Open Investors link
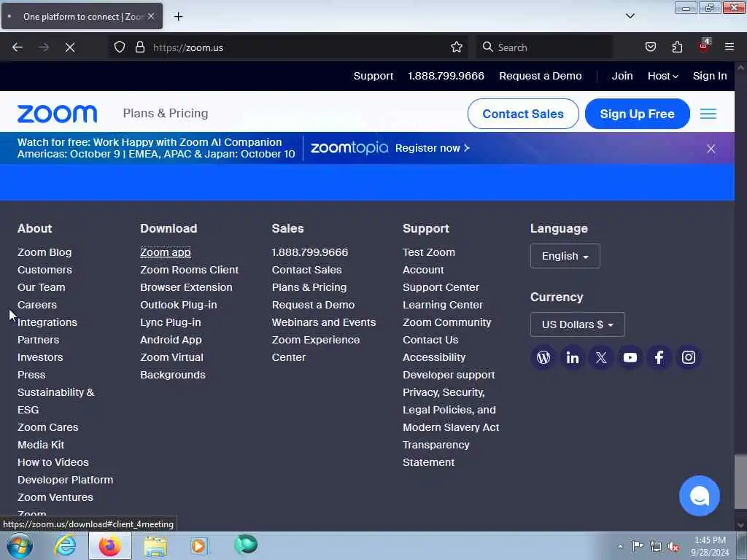This screenshot has width=747, height=560. 40,357
